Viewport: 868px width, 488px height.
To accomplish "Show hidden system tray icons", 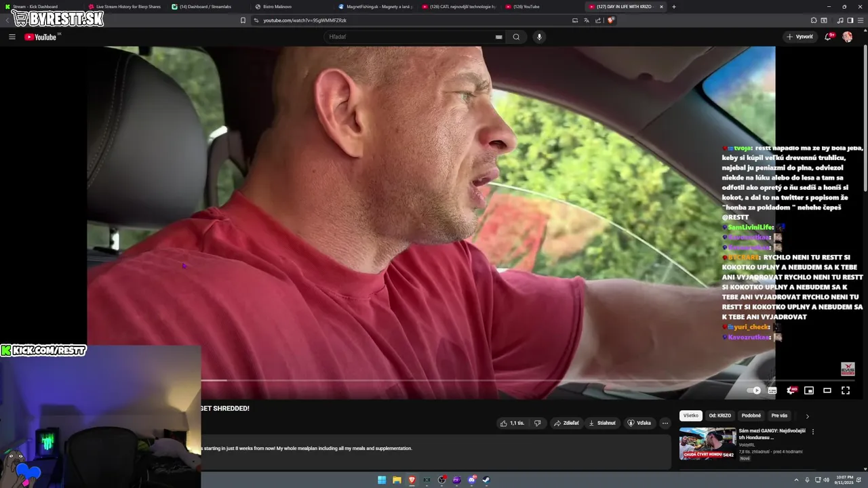I will (797, 480).
